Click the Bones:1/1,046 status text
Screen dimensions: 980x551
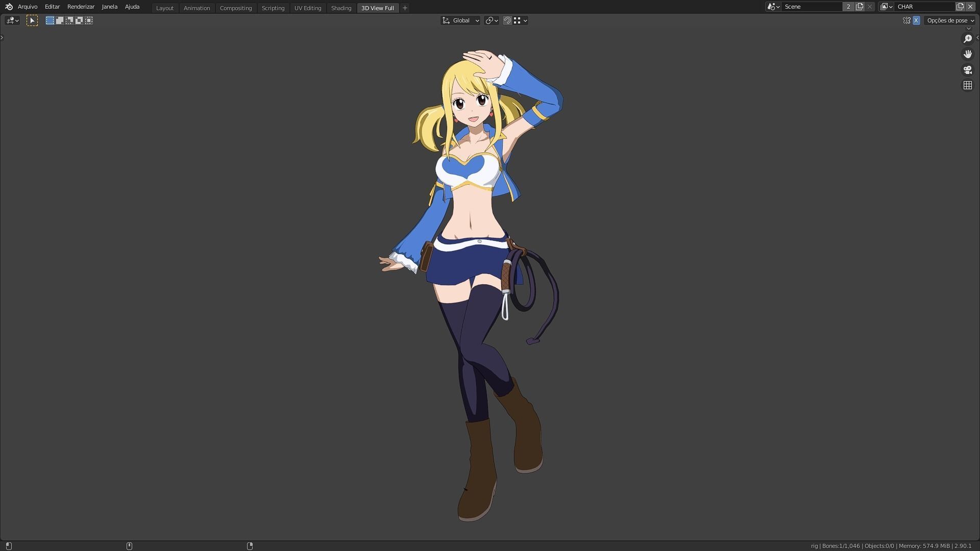click(x=841, y=546)
